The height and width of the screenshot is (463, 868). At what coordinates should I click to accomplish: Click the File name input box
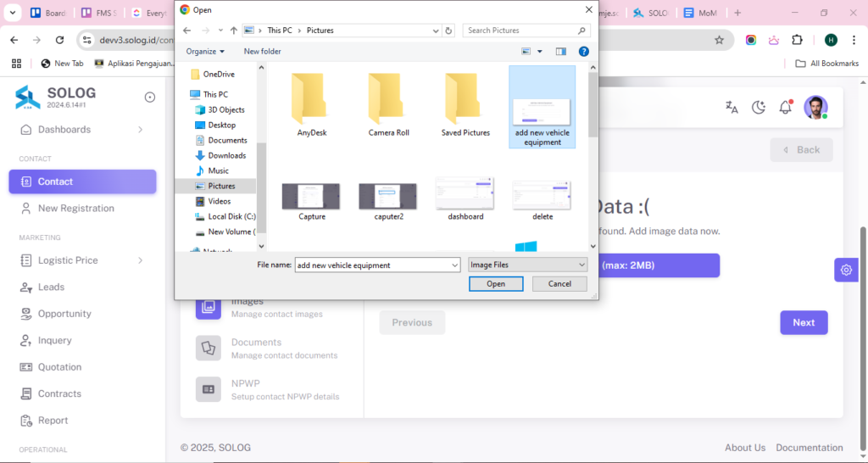(372, 265)
